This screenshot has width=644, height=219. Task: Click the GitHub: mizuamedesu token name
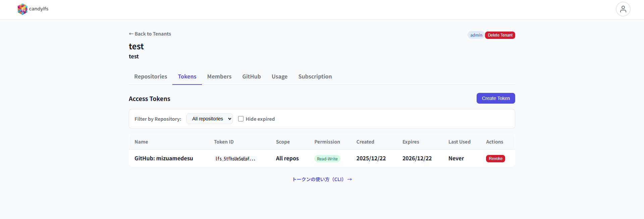point(164,158)
